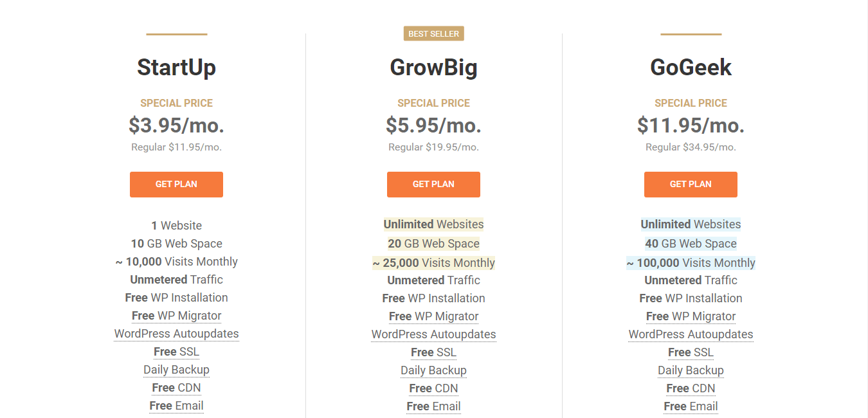Open WordPress Autoupdates info in StartUp plan
This screenshot has width=868, height=418.
[176, 334]
